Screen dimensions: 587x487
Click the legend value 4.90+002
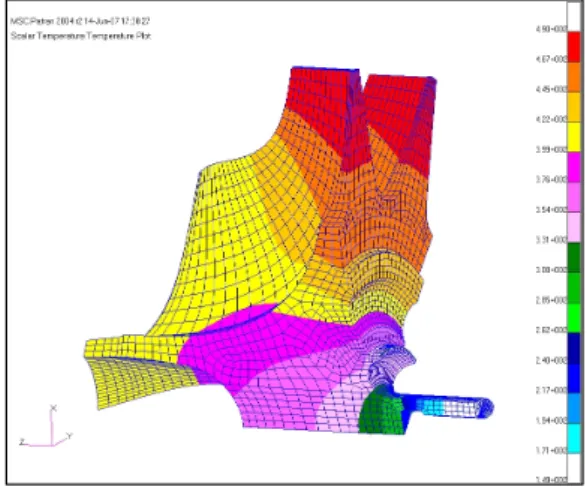[x=551, y=29]
